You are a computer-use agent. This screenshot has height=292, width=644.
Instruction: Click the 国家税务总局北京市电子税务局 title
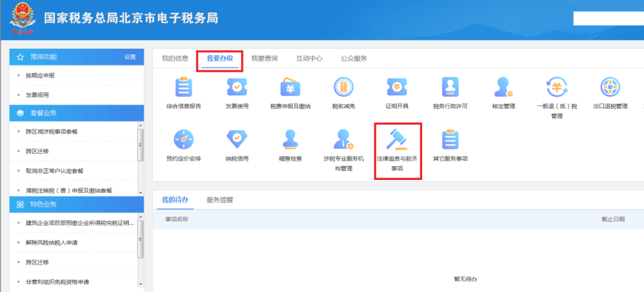point(131,18)
